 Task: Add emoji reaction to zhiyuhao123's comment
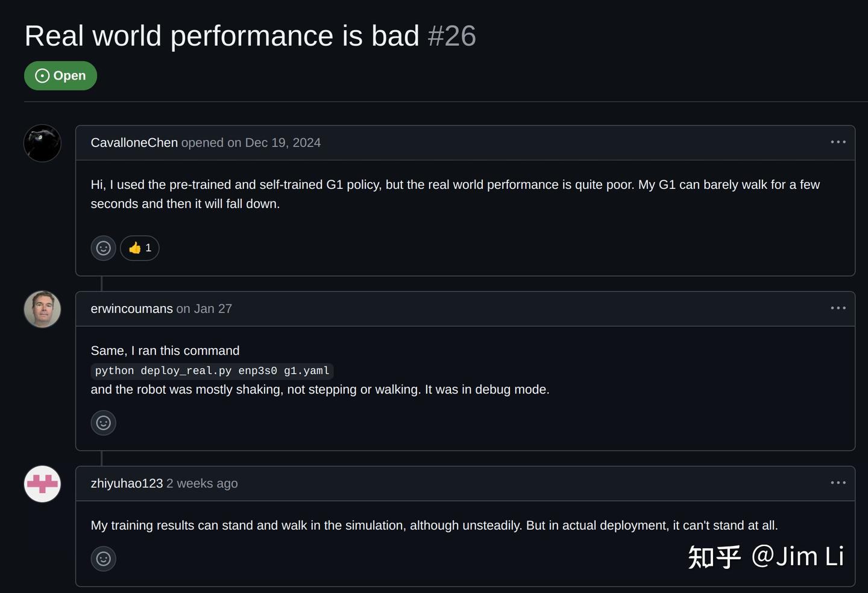tap(104, 559)
